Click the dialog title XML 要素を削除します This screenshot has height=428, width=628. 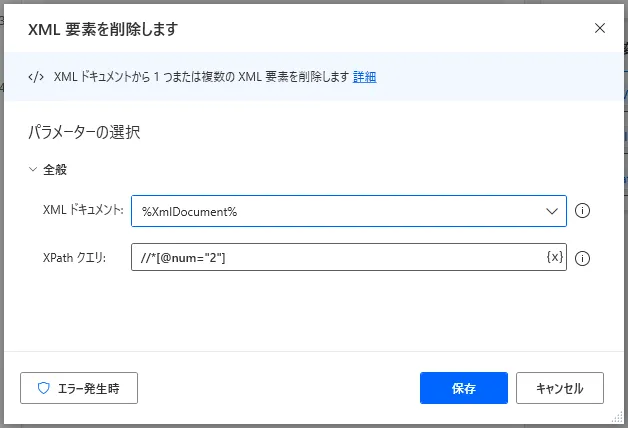coord(103,29)
